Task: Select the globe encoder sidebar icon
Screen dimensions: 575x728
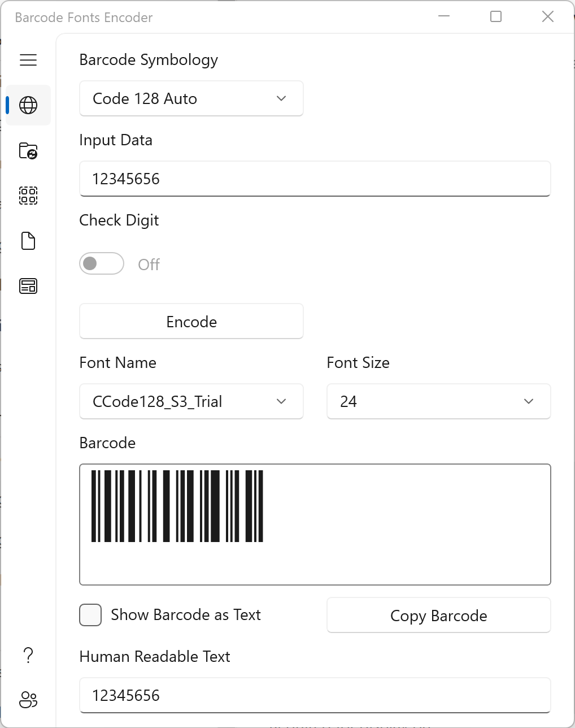Action: tap(28, 105)
